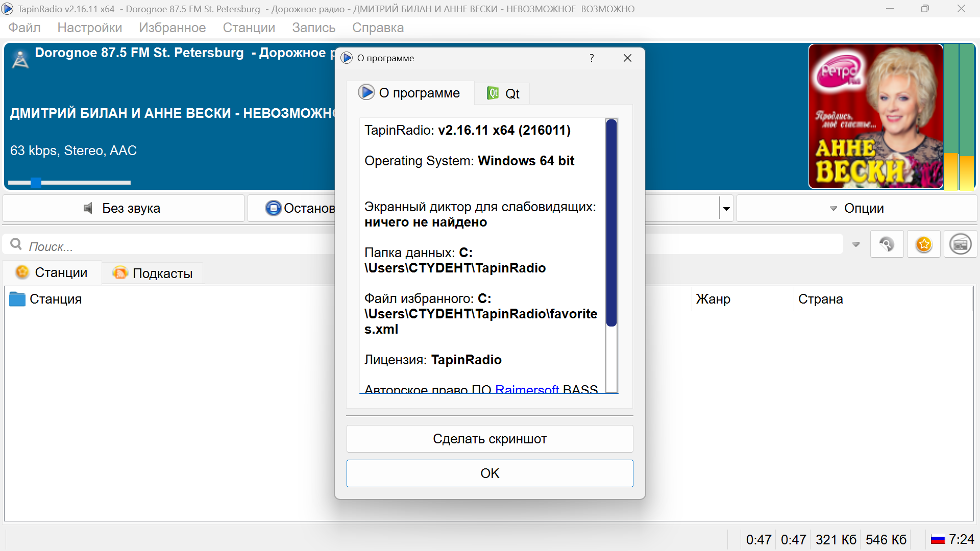The image size is (980, 551).
Task: Open the Опции dropdown menu
Action: [856, 208]
